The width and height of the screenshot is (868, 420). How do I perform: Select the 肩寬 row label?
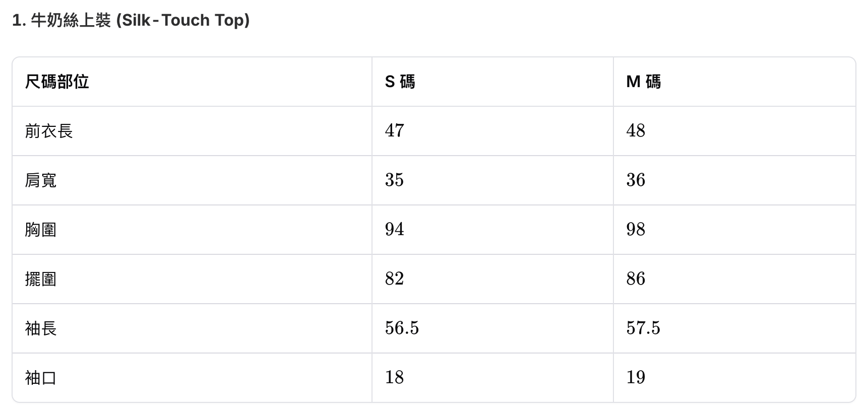coord(41,180)
